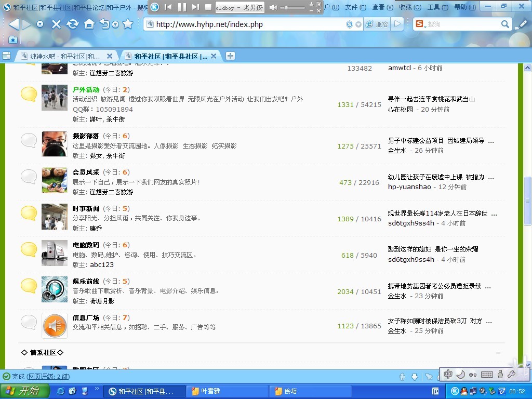
Task: Open the 徐培 folder on taskbar
Action: pos(310,391)
